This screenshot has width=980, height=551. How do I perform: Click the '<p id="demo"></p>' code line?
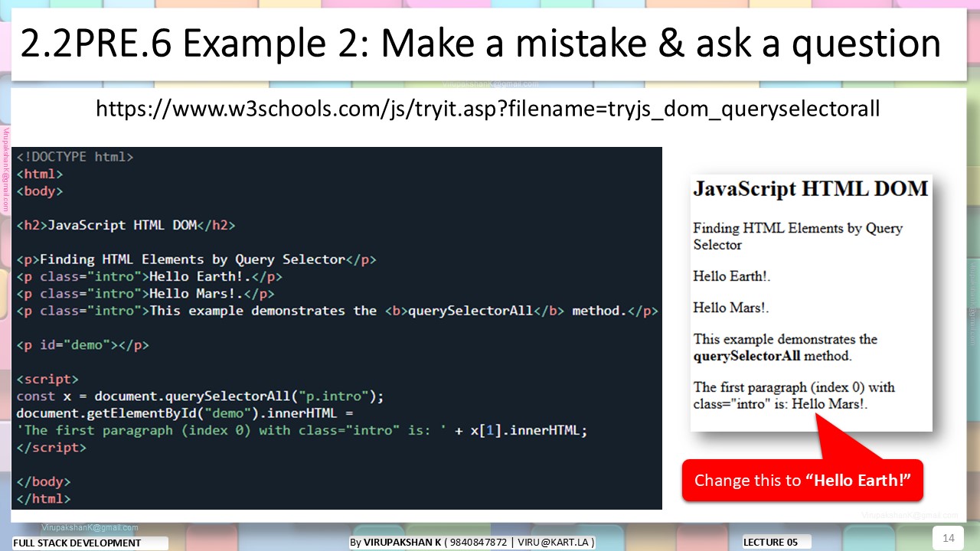(x=83, y=345)
